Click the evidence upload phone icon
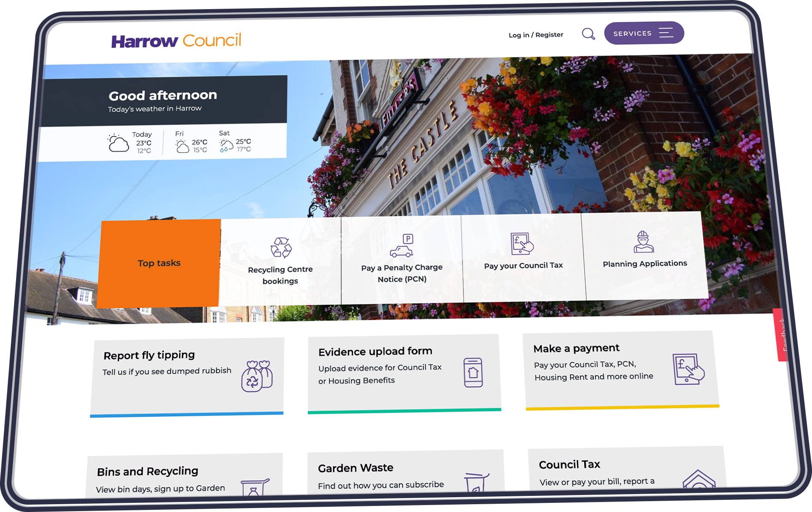 [x=473, y=372]
